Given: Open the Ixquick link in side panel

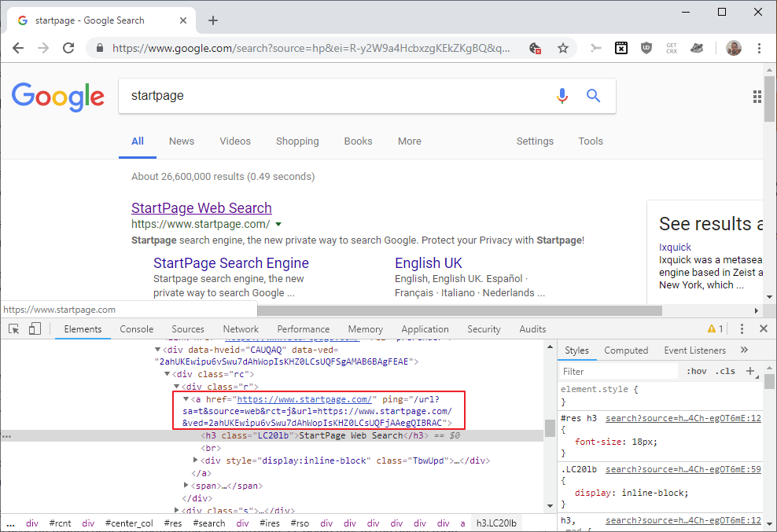Looking at the screenshot, I should 675,248.
